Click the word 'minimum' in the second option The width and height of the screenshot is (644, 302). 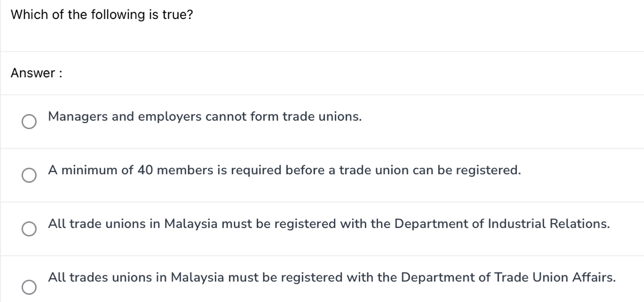[89, 170]
